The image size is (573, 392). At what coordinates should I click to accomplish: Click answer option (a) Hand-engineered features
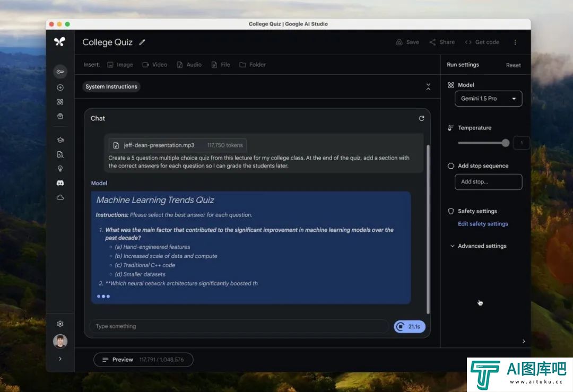152,247
